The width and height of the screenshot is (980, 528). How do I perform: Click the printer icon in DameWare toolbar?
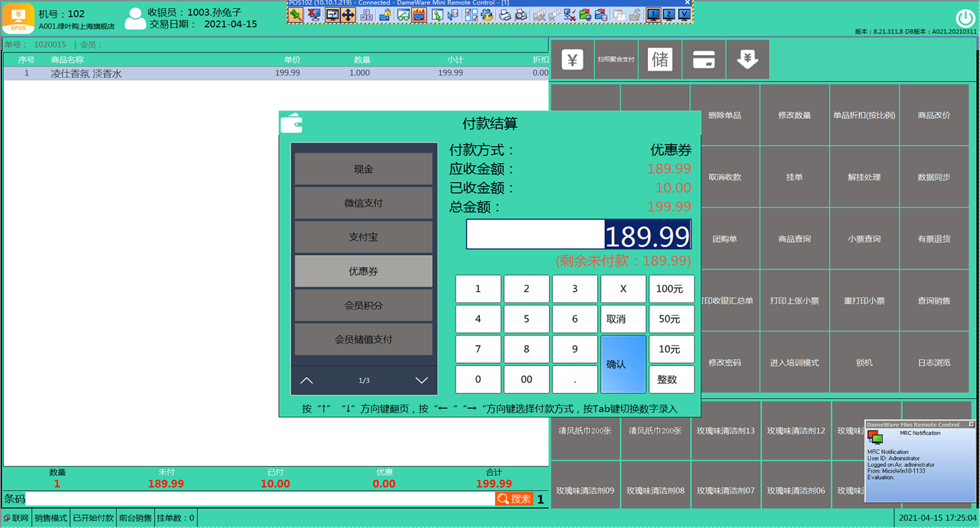[505, 15]
